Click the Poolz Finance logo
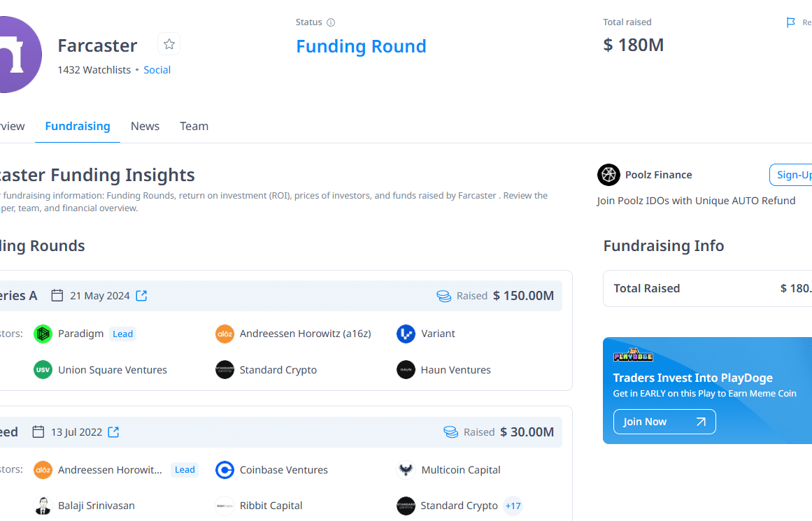This screenshot has width=812, height=521. (608, 175)
